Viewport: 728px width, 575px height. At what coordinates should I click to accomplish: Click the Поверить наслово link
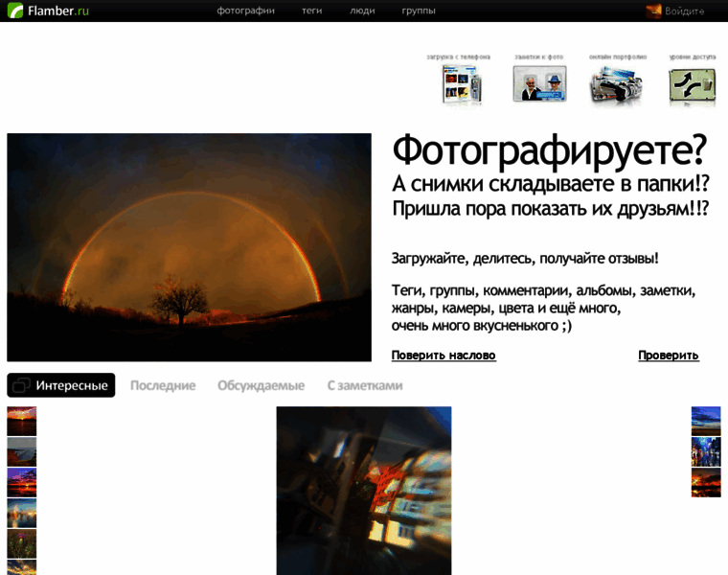pos(444,355)
